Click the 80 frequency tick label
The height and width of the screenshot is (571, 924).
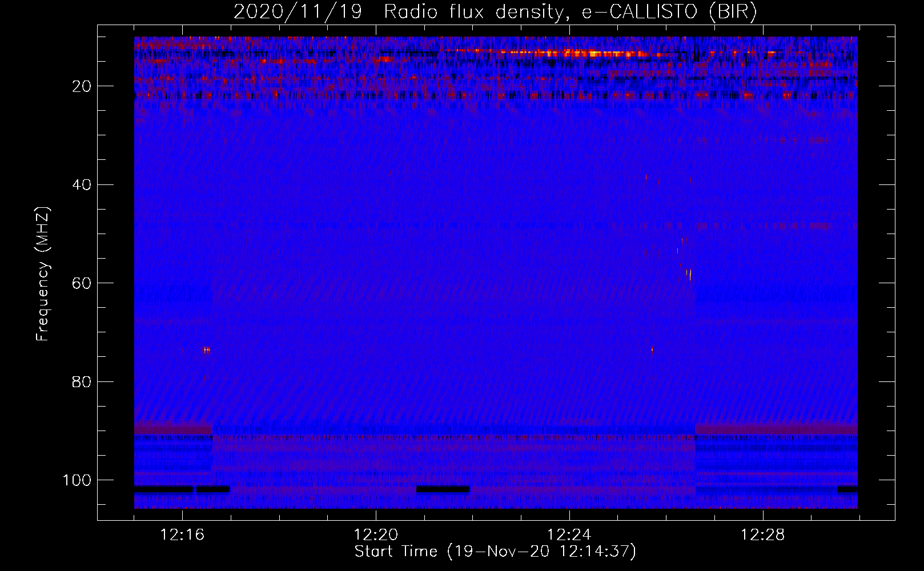point(82,381)
